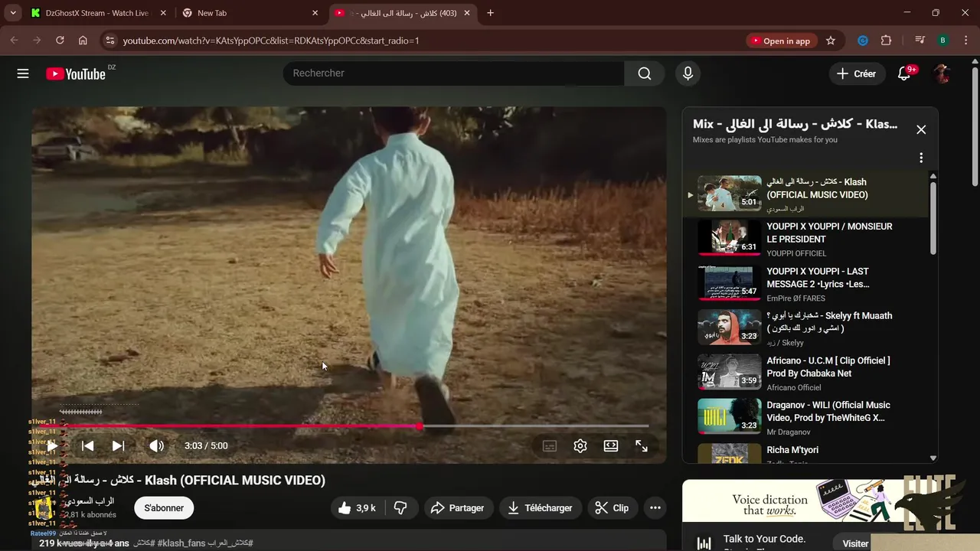Mute the video volume
The height and width of the screenshot is (551, 980).
156,445
